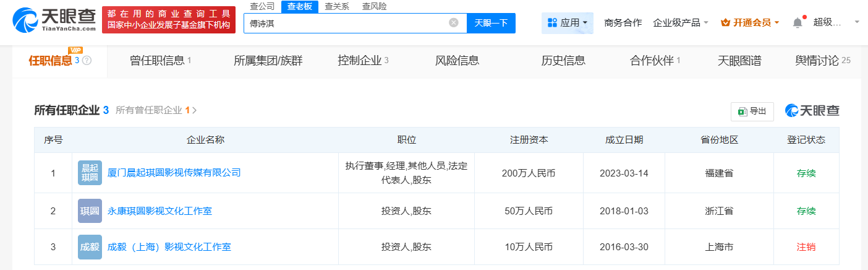Select the 查风险 search tab
The width and height of the screenshot is (868, 270).
point(374,6)
